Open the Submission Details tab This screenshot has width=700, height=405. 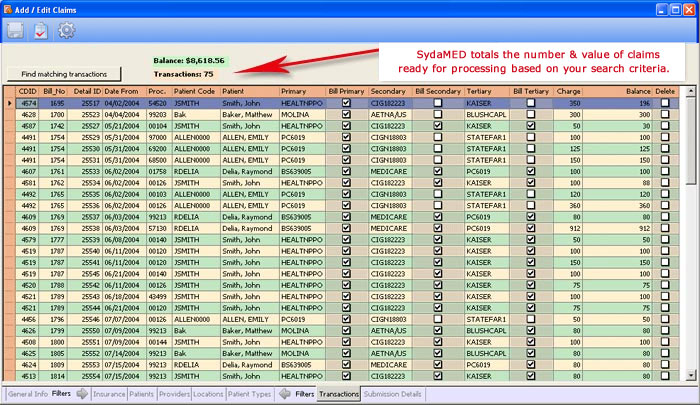pyautogui.click(x=393, y=394)
